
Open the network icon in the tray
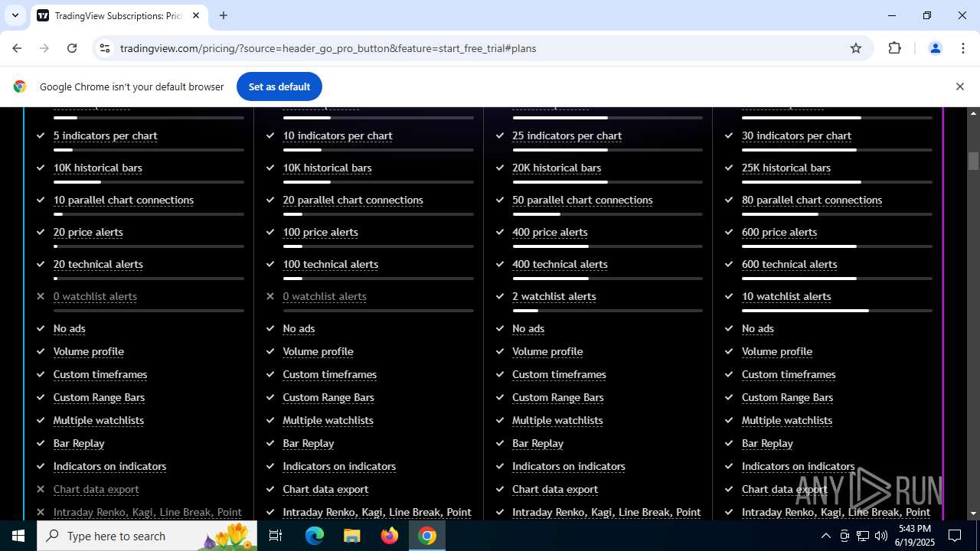pyautogui.click(x=863, y=536)
